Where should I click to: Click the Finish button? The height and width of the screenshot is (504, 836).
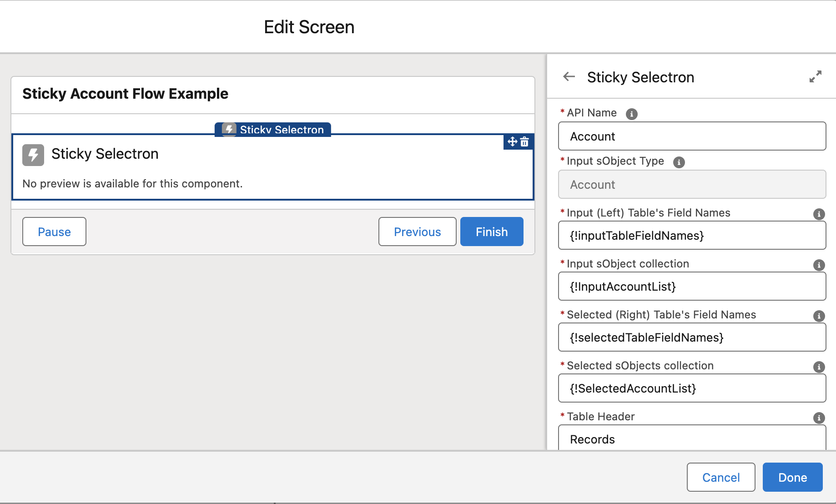492,232
